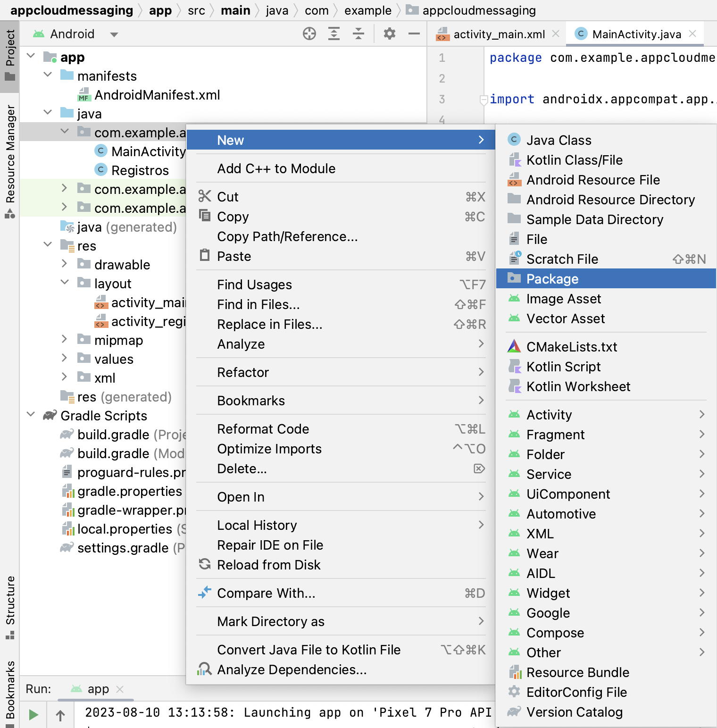Image resolution: width=717 pixels, height=728 pixels.
Task: Click Convert Java File to Kotlin File
Action: [341, 650]
